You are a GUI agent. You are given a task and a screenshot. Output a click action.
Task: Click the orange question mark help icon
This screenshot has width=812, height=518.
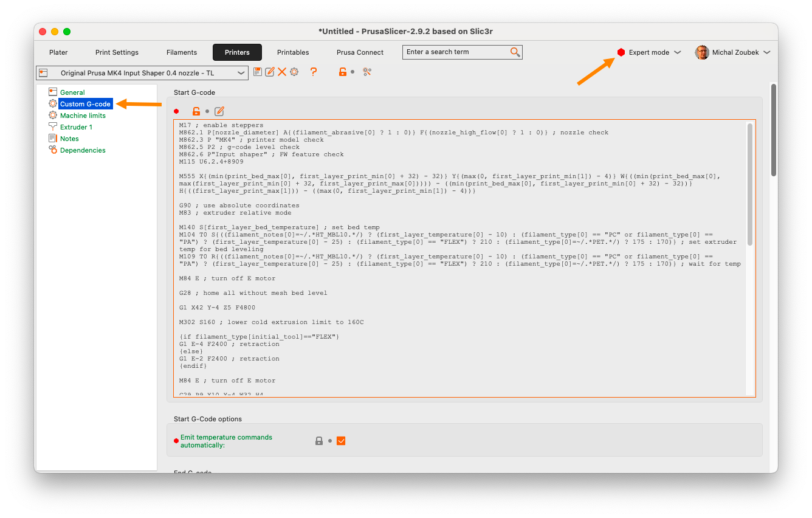pyautogui.click(x=314, y=72)
